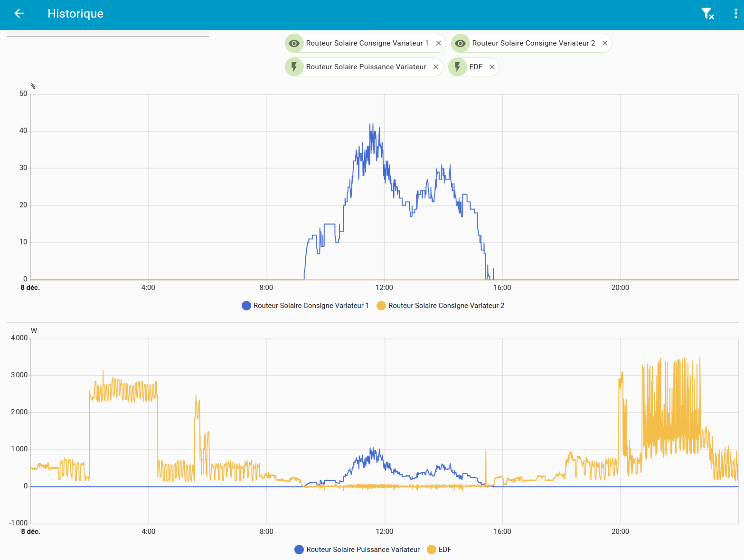Toggle EDF series in lower legend

444,550
